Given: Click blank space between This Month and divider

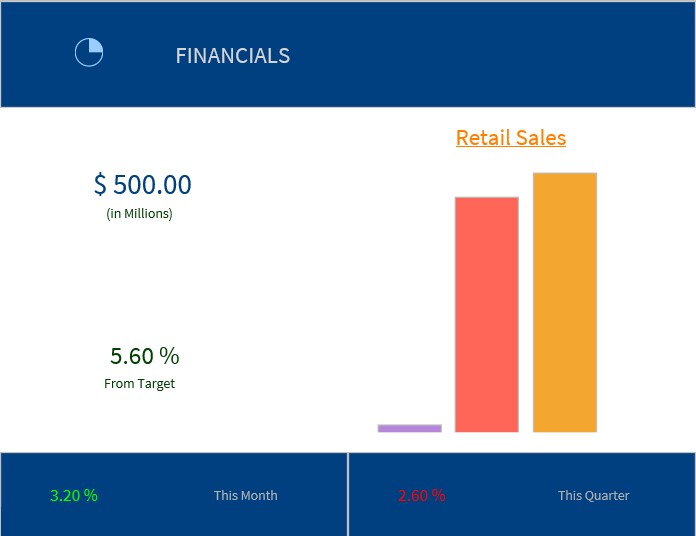Looking at the screenshot, I should point(312,495).
